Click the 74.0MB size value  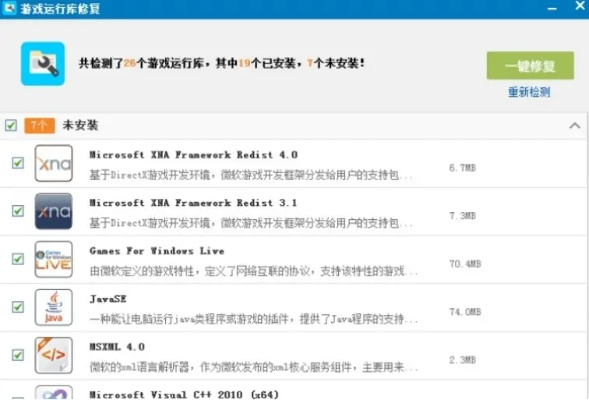pos(465,312)
